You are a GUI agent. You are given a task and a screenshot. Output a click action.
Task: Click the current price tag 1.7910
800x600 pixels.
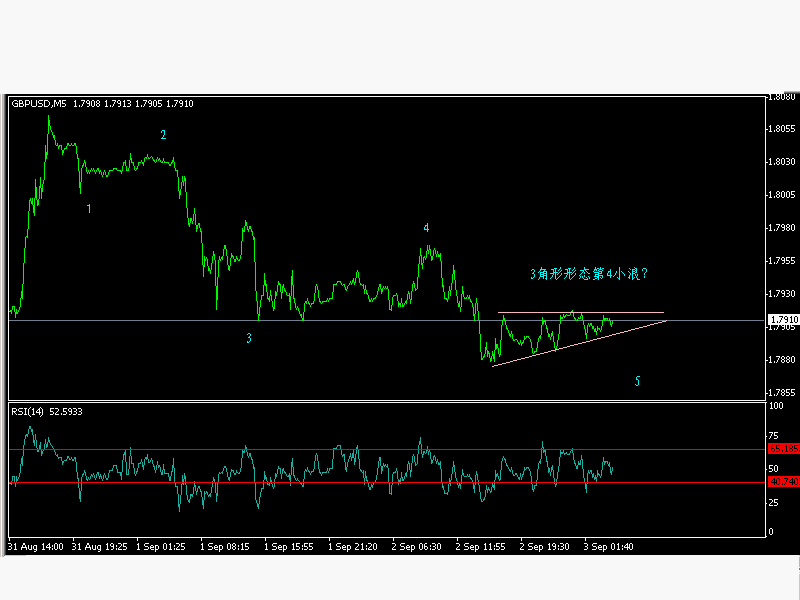(784, 320)
